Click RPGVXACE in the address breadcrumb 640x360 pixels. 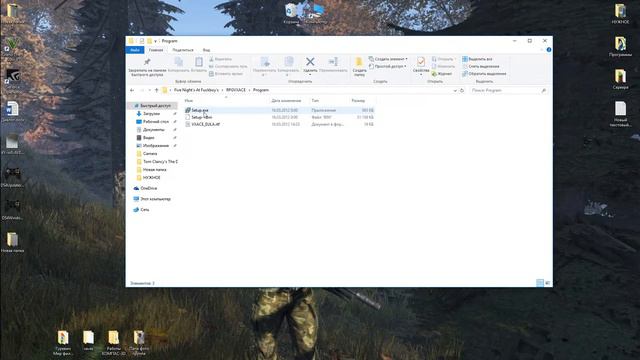[236, 90]
